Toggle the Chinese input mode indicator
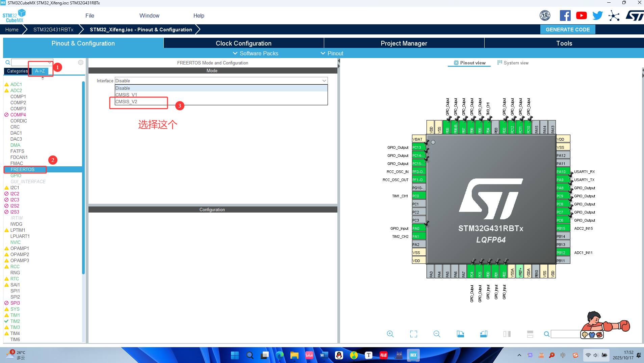Image resolution: width=644 pixels, height=363 pixels. (x=563, y=355)
